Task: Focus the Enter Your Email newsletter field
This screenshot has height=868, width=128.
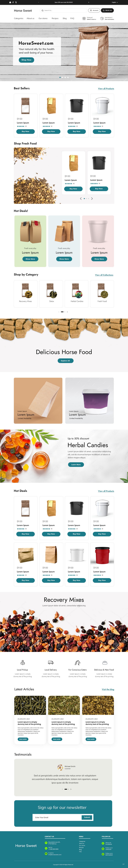Action: (x=57, y=817)
